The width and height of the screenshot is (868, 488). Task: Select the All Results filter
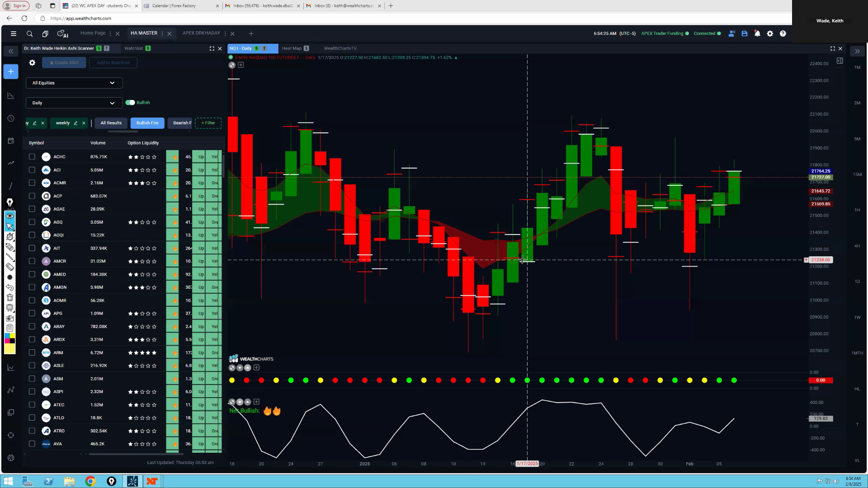pos(111,123)
